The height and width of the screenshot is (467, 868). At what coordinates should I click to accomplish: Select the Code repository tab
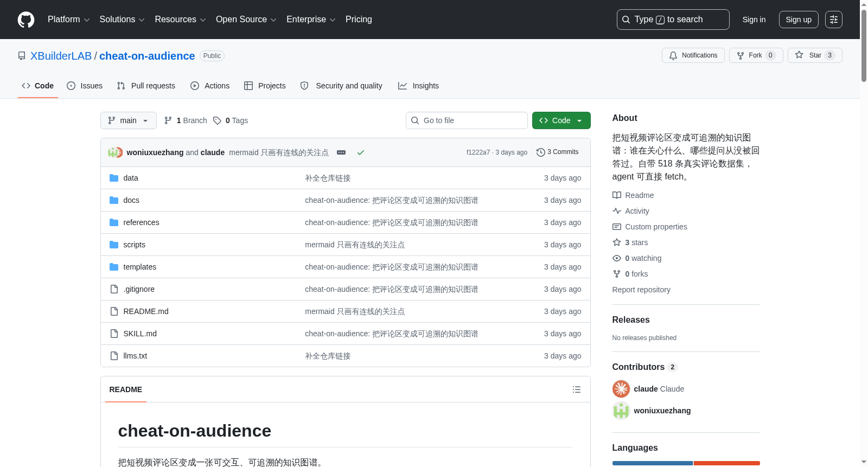pos(38,86)
